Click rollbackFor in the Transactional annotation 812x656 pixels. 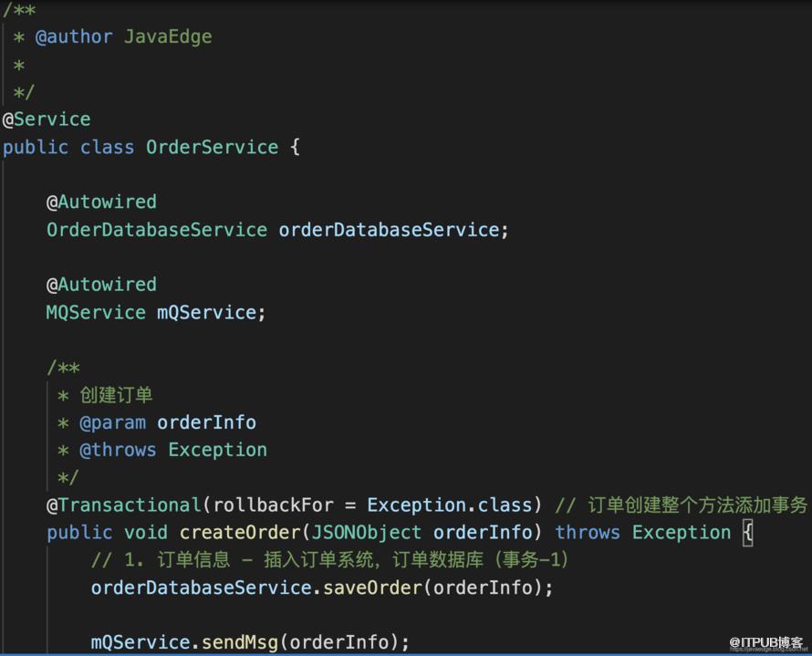tap(273, 505)
